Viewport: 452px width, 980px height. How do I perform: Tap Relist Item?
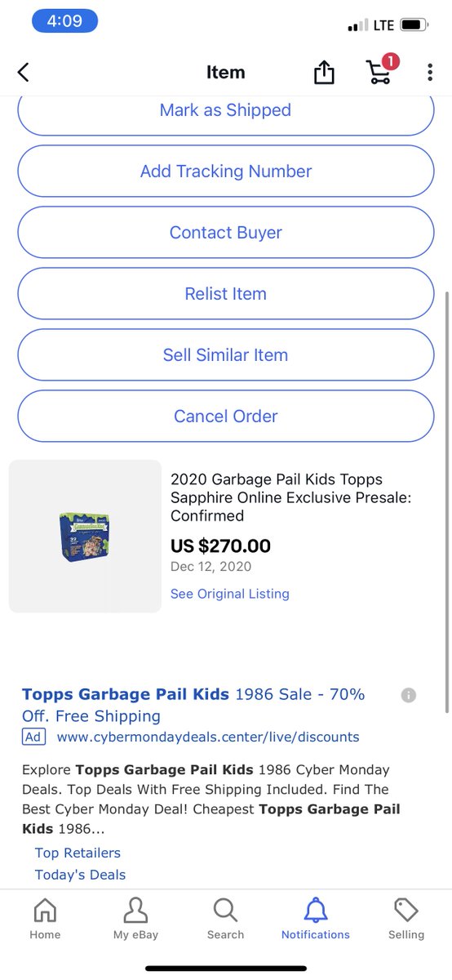pos(225,294)
